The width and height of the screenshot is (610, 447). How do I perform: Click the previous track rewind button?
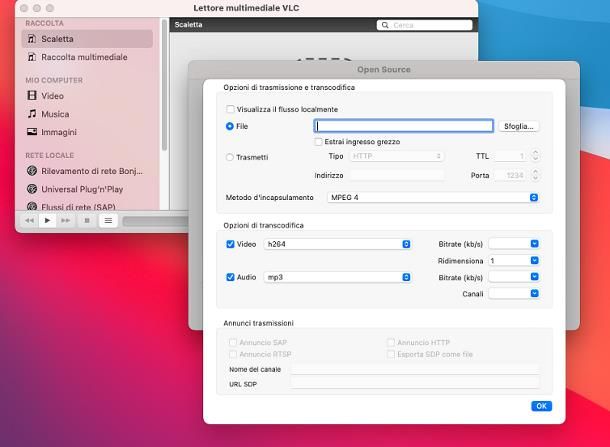click(29, 221)
